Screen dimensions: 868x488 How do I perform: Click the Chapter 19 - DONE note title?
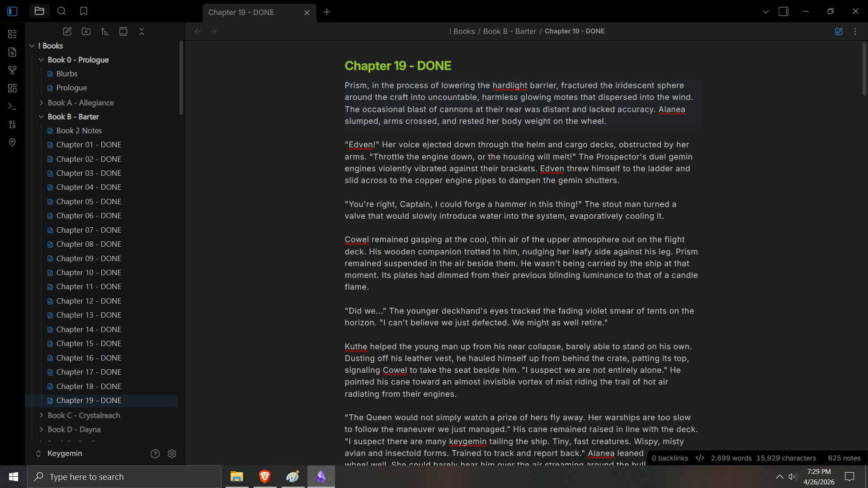point(398,66)
